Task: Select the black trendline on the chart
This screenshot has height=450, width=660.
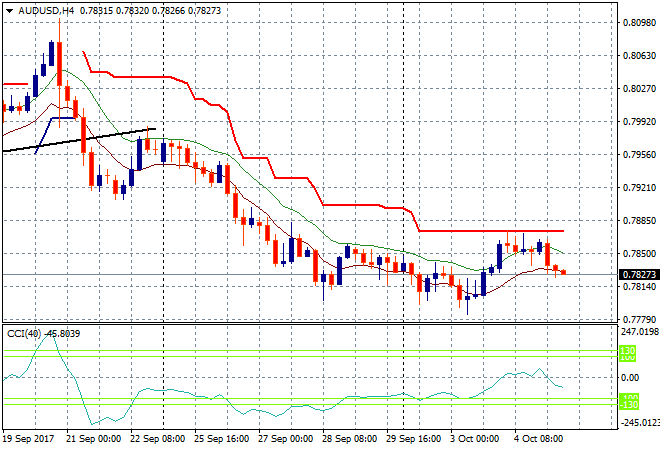Action: coord(79,139)
